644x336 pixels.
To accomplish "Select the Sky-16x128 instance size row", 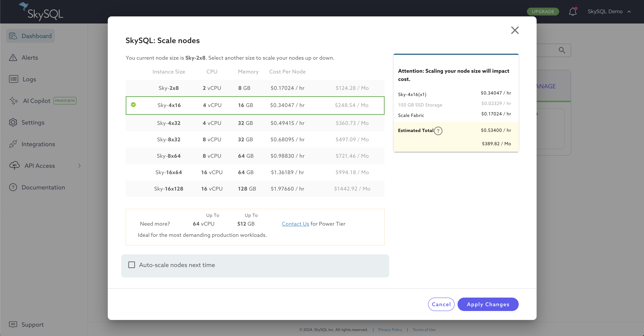I will [x=255, y=189].
